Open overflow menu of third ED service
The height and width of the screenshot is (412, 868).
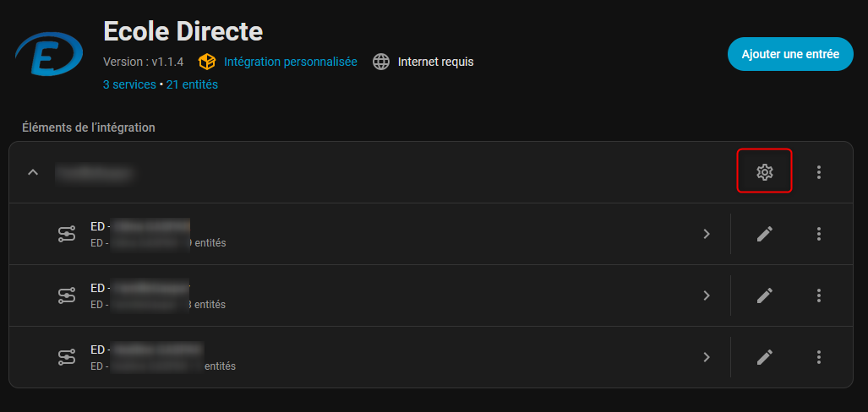point(818,357)
